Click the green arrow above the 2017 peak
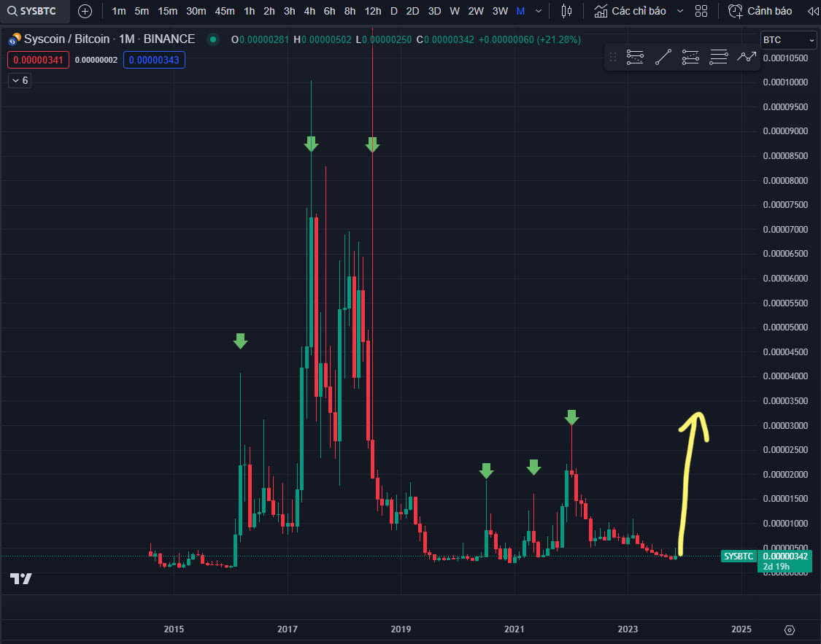This screenshot has width=821, height=644. tap(311, 144)
